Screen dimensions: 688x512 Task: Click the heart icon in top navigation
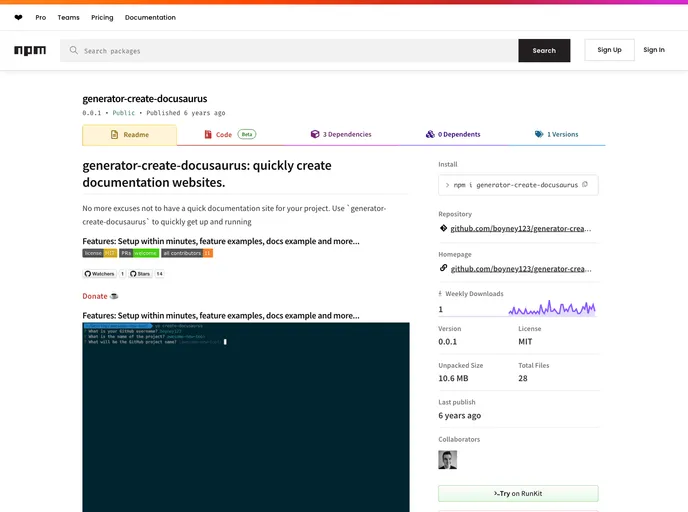pos(18,18)
